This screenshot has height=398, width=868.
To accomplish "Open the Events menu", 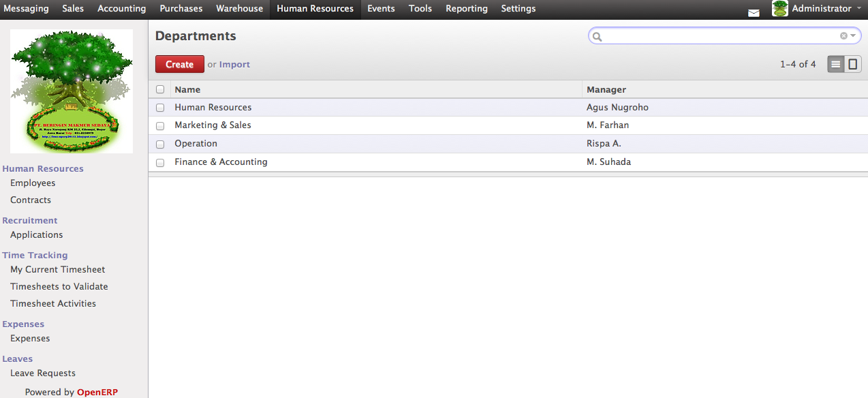I will 381,9.
